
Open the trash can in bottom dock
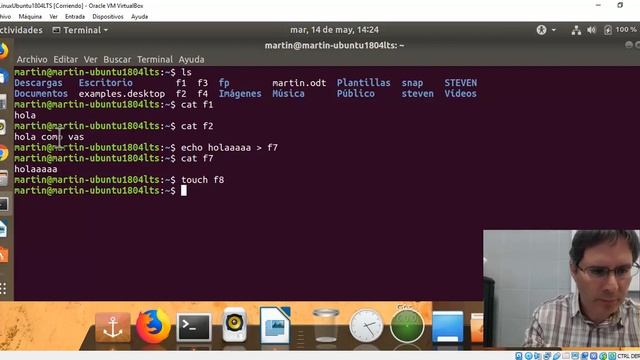[325, 325]
